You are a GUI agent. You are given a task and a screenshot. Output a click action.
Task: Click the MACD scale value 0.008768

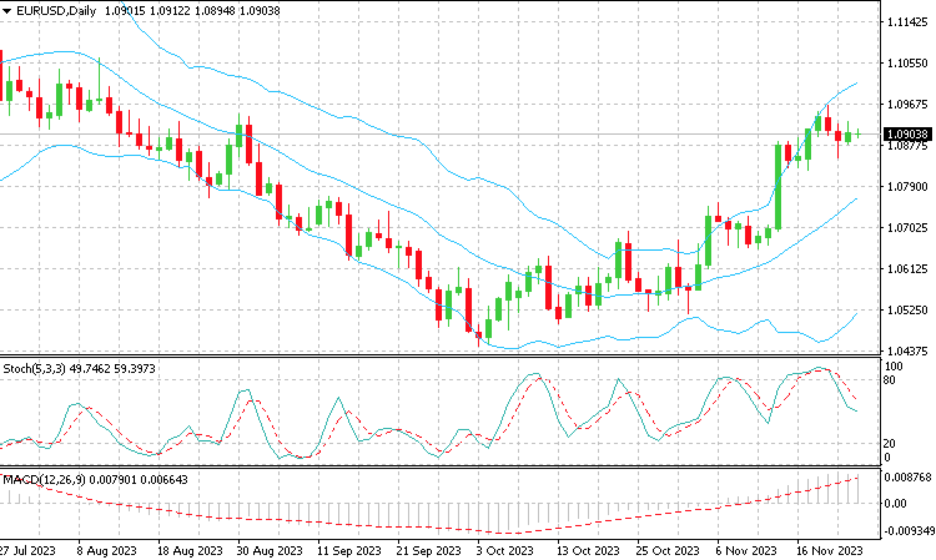[x=909, y=477]
